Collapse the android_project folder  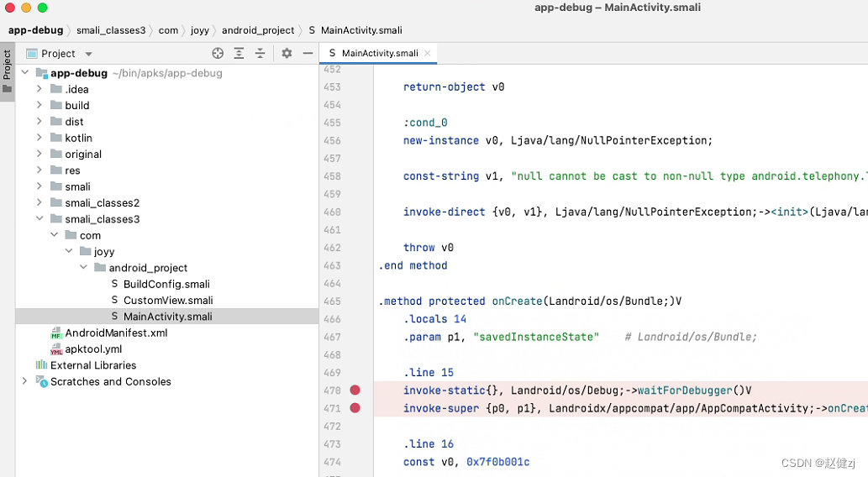pos(83,267)
